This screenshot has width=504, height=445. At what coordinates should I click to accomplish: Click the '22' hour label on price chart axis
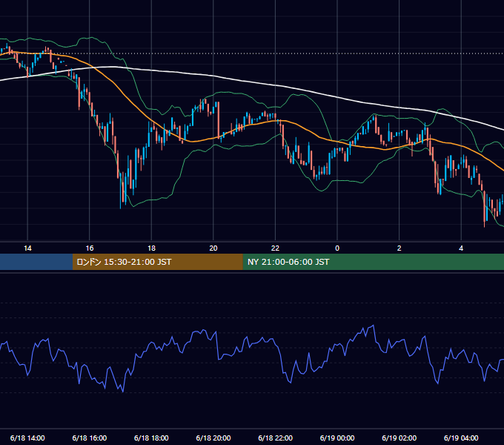click(x=275, y=248)
